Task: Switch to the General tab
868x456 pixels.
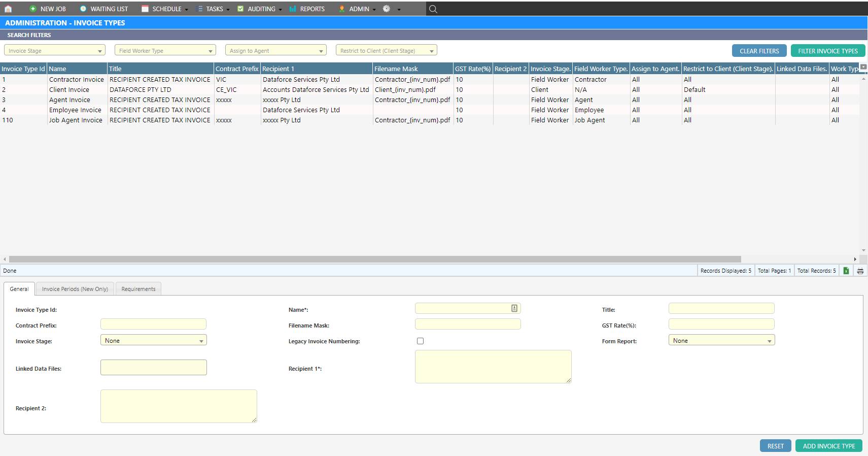Action: coord(19,289)
